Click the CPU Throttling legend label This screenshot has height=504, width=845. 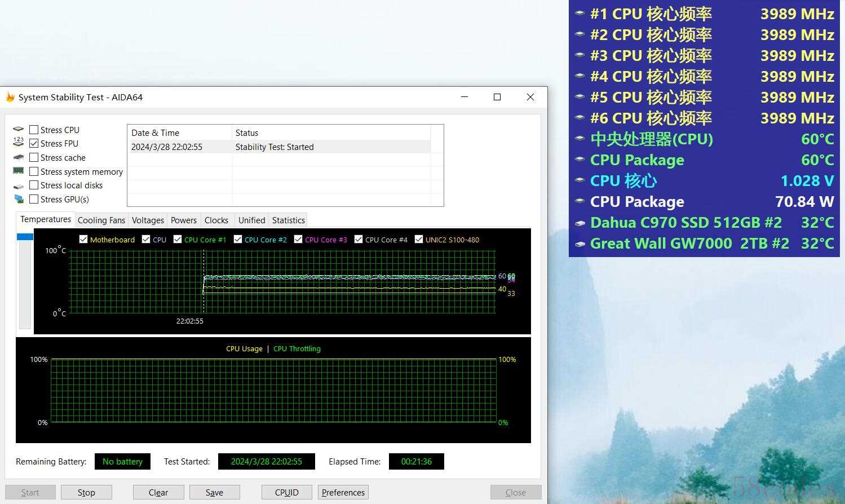point(297,348)
